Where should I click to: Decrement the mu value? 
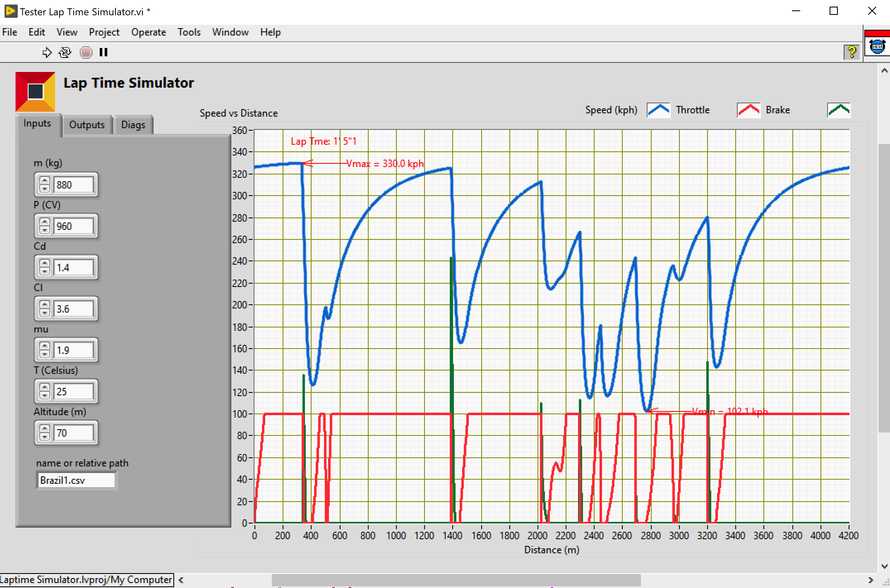45,354
